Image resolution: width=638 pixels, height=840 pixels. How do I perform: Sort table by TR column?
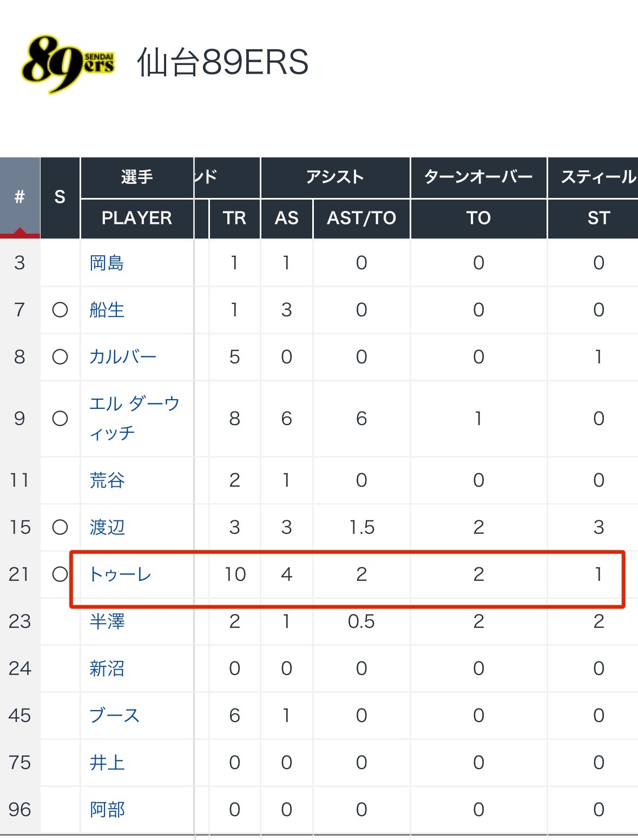click(234, 218)
